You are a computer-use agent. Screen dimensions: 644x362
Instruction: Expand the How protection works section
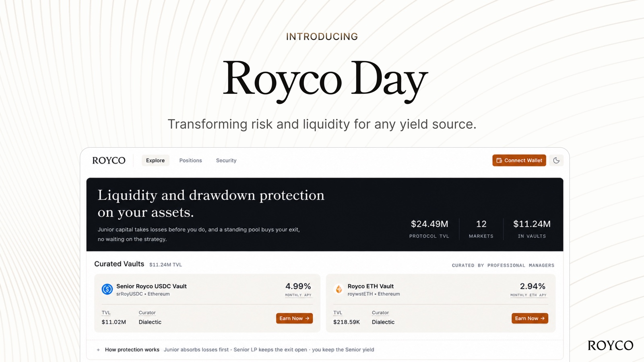(x=132, y=350)
